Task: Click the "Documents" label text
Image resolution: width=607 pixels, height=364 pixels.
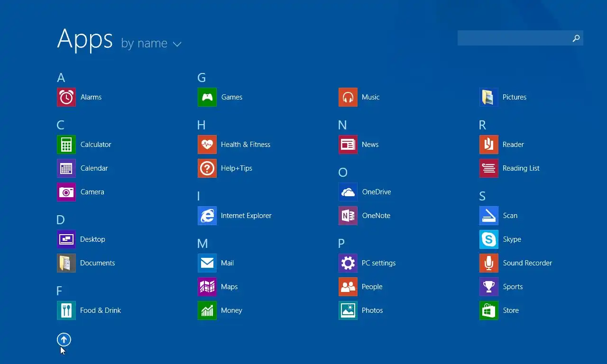Action: (98, 263)
